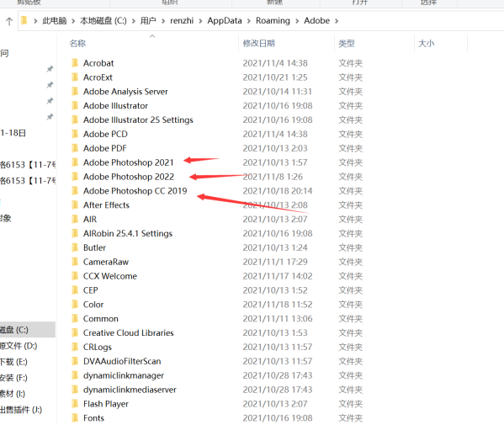Sort by 大小 column header
The width and height of the screenshot is (504, 425).
[x=427, y=44]
